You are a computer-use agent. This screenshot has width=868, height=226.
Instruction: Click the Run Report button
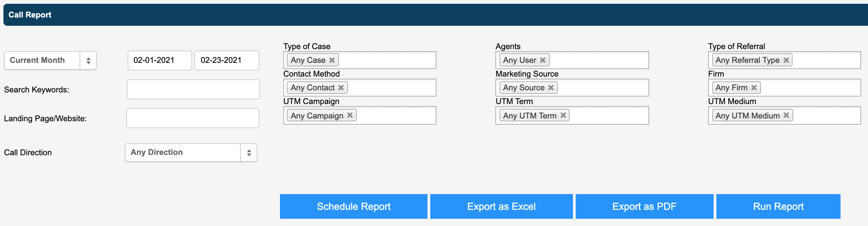778,206
